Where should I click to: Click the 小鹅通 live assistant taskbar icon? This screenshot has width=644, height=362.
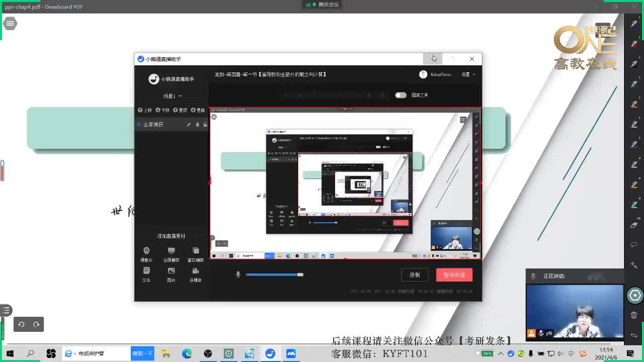pyautogui.click(x=270, y=353)
